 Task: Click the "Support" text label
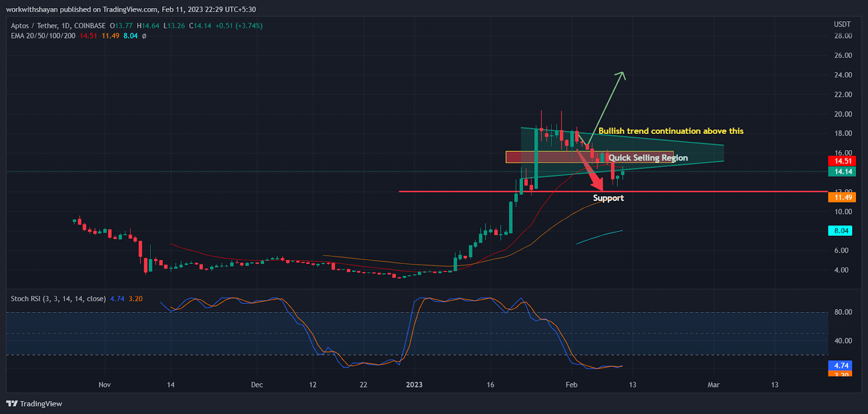(x=608, y=198)
